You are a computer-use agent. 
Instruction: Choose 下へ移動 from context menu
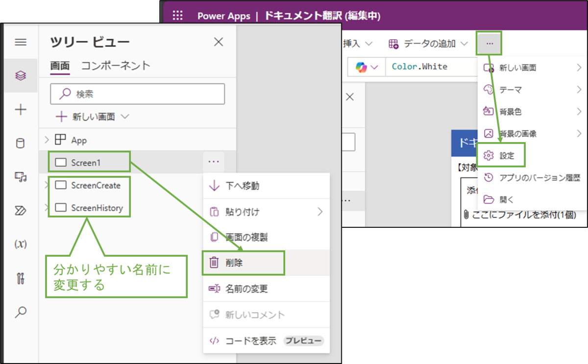[x=267, y=186]
